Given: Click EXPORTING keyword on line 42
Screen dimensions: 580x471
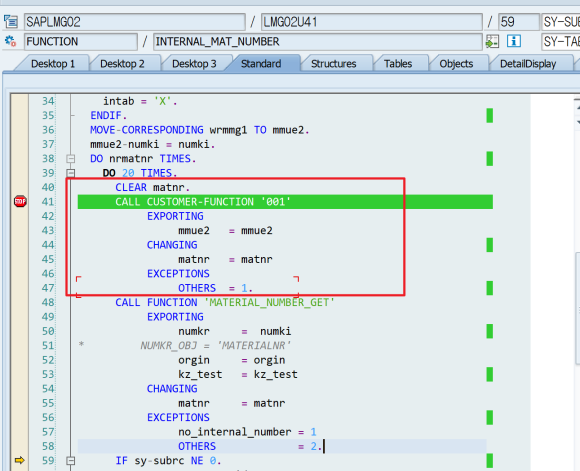Looking at the screenshot, I should [175, 216].
